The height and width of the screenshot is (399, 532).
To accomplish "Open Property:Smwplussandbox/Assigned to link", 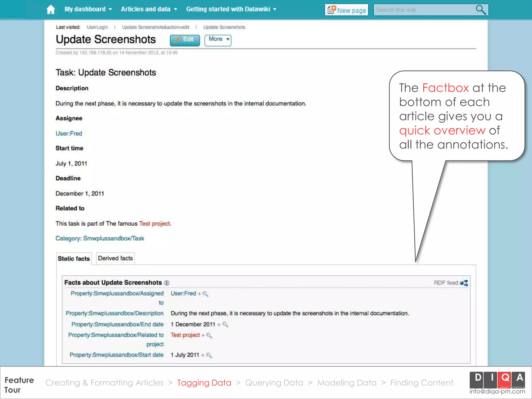I will pos(117,298).
